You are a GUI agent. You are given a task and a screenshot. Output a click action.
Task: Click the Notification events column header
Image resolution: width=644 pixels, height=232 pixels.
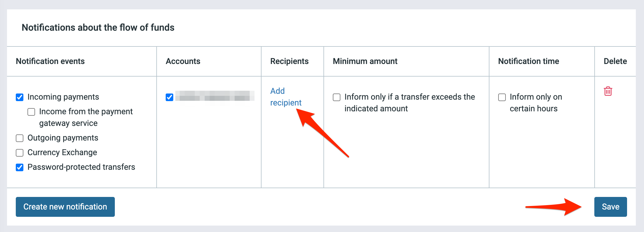pyautogui.click(x=50, y=61)
